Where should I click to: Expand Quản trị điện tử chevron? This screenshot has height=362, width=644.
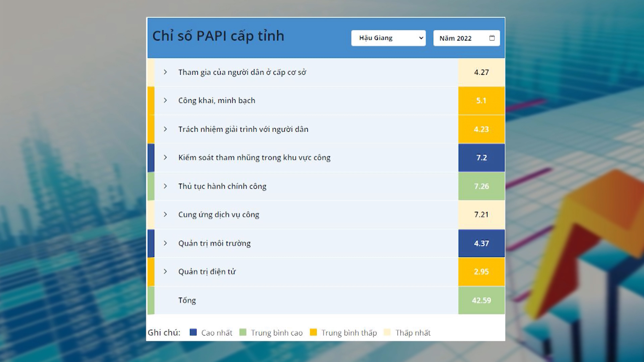point(165,271)
